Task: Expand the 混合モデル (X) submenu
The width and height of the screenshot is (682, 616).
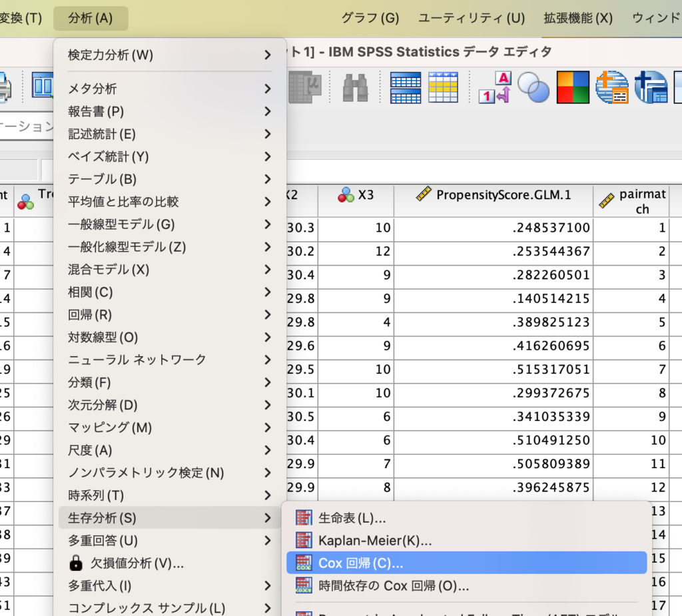Action: [x=170, y=270]
